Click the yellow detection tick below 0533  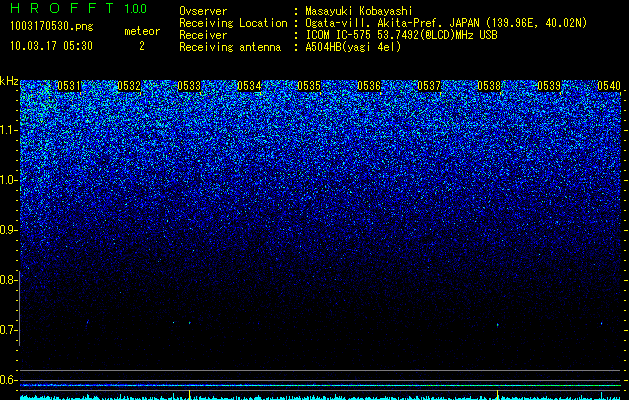(x=189, y=393)
